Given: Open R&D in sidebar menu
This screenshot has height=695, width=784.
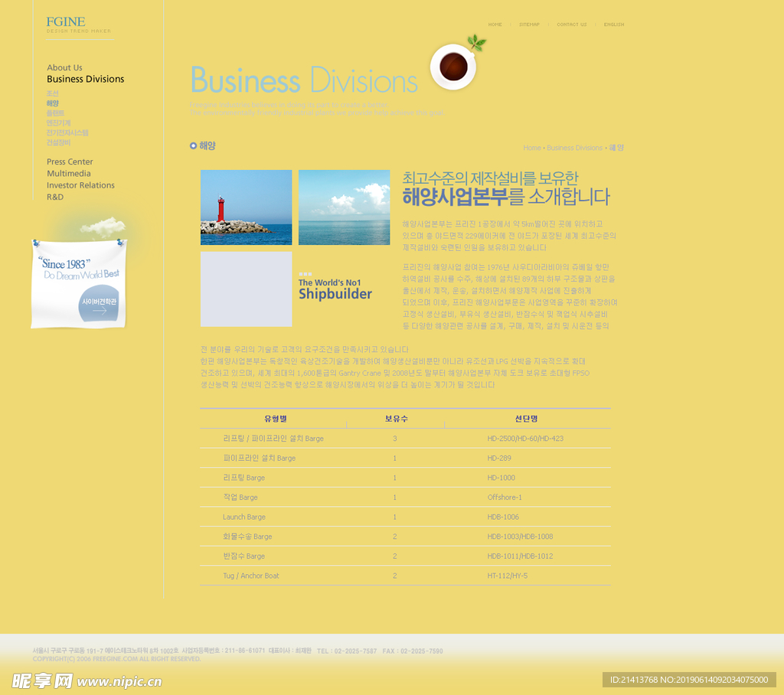Looking at the screenshot, I should point(55,197).
